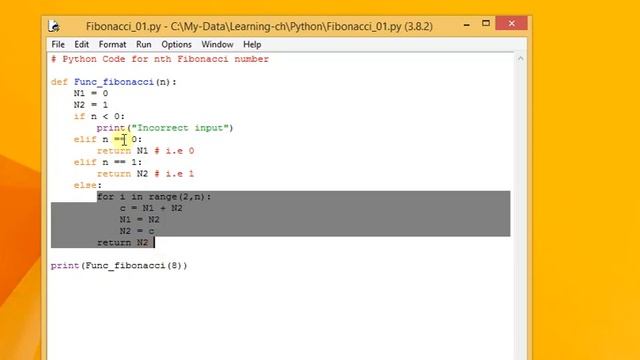
Task: Click the selected 'return N2' line
Action: [122, 243]
